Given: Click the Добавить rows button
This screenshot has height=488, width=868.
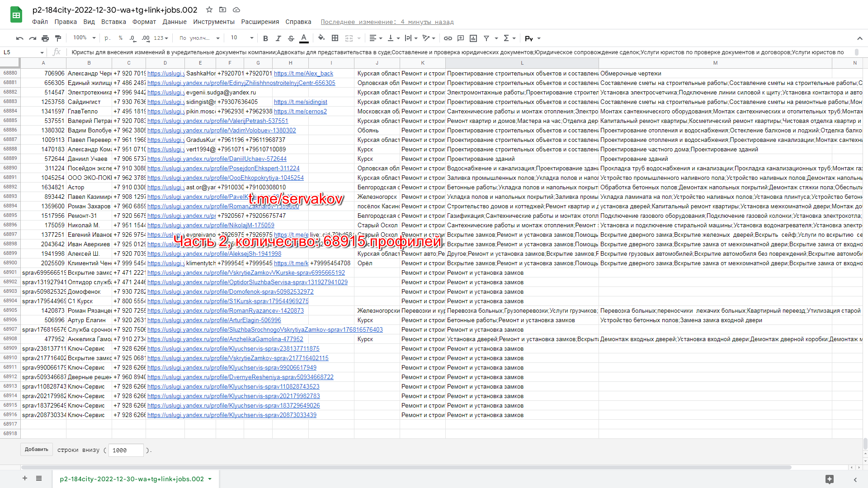Looking at the screenshot, I should point(37,450).
